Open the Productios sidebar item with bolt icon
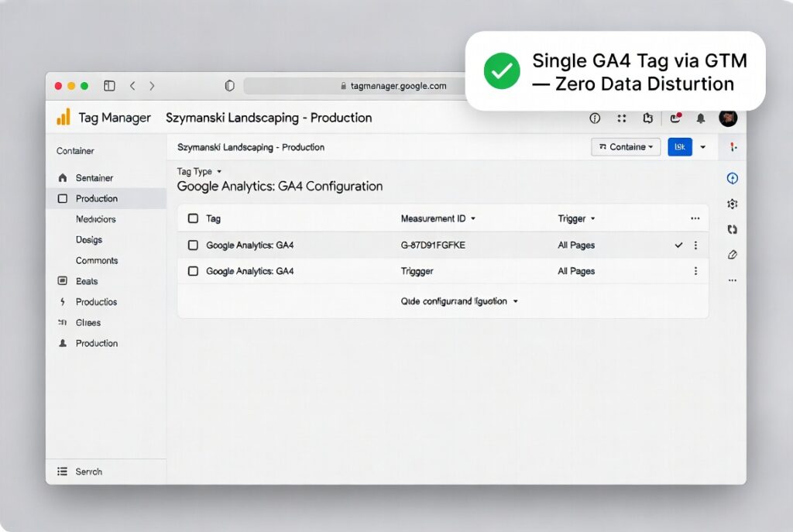 pos(106,302)
